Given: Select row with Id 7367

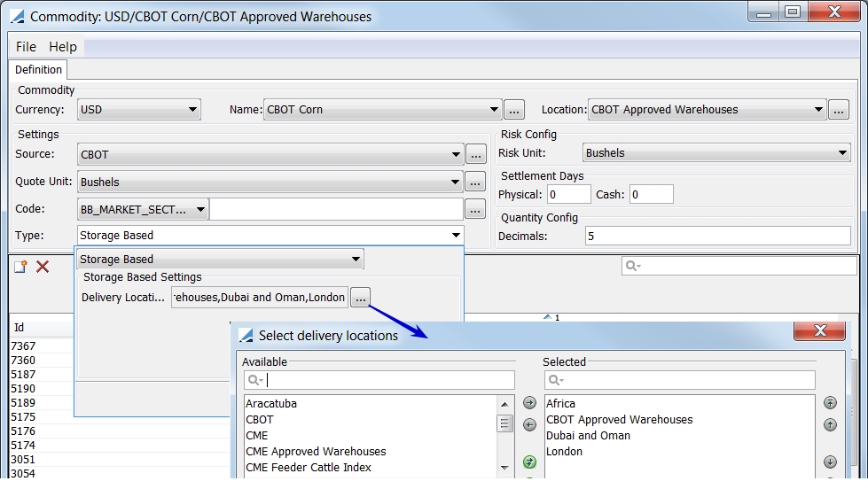Looking at the screenshot, I should (42, 346).
